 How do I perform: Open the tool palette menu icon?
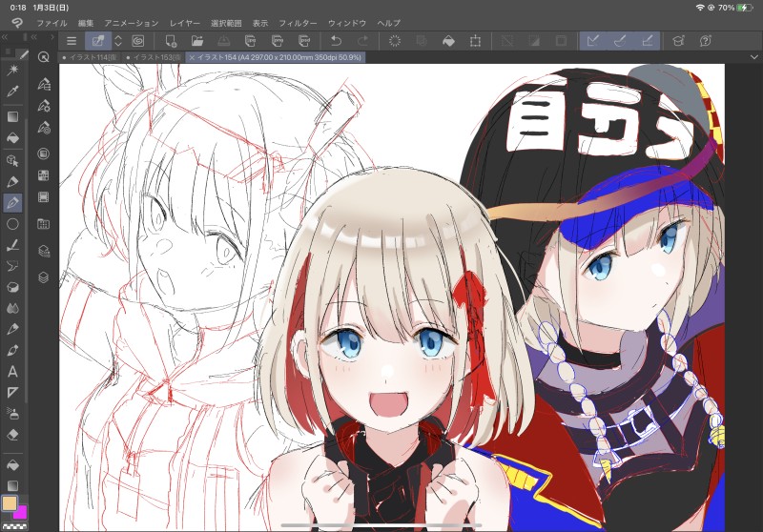pyautogui.click(x=8, y=51)
